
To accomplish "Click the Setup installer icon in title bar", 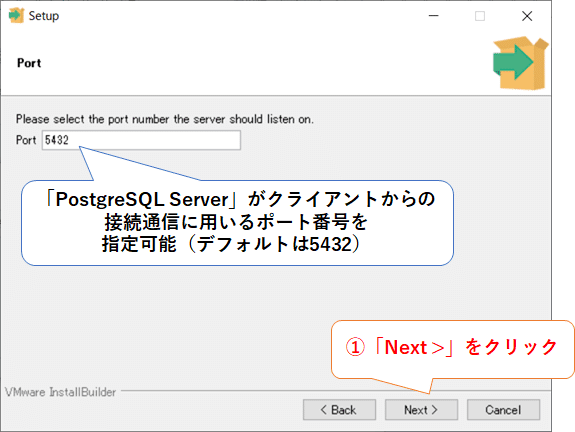I will (x=16, y=15).
